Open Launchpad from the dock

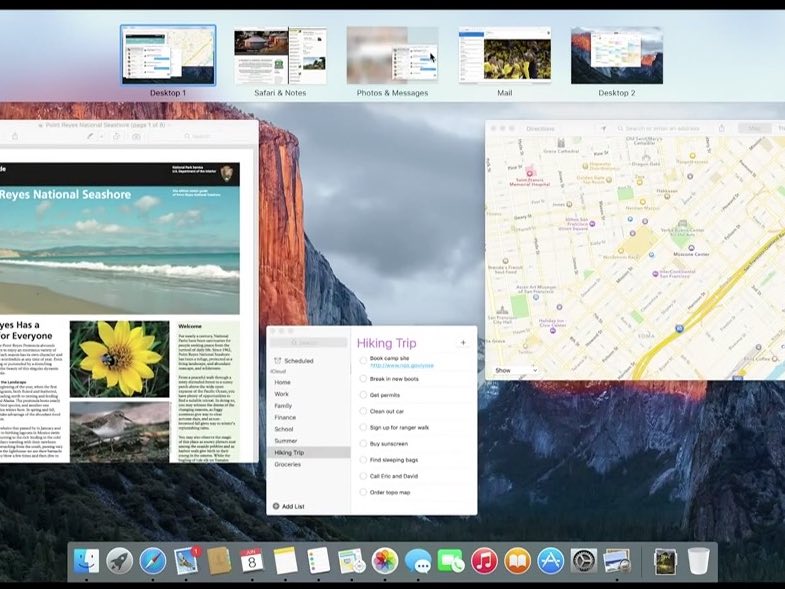click(x=120, y=560)
